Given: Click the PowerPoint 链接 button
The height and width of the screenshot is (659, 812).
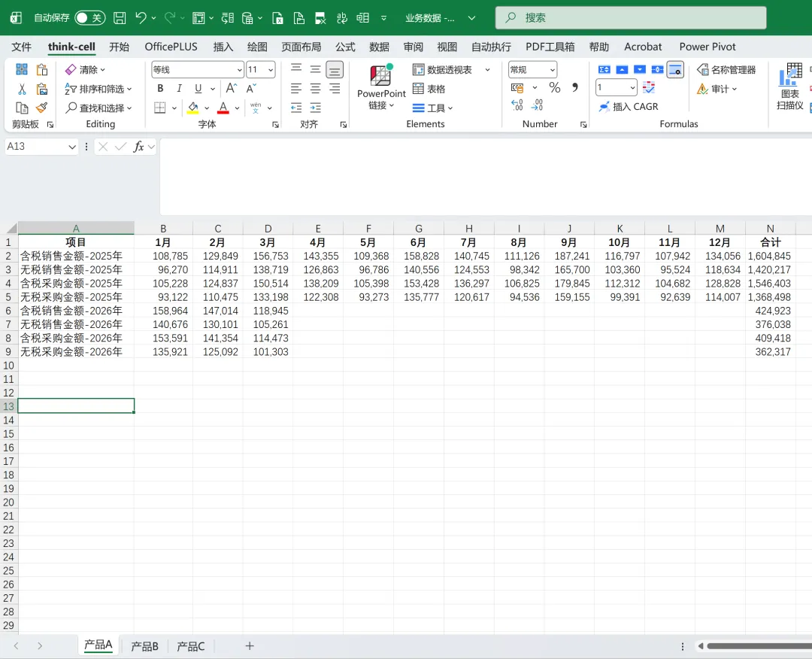Looking at the screenshot, I should [381, 87].
